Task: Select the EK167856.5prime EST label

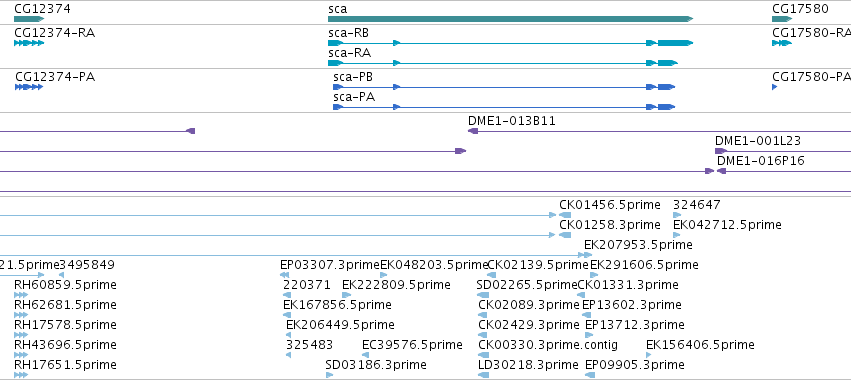Action: [x=337, y=305]
